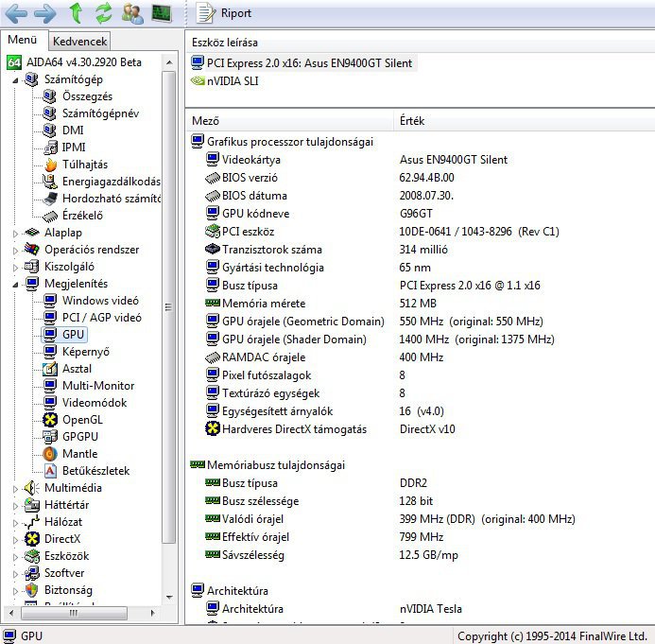Select the GPU kódneve row
Screen dimensions: 655x644
pos(422,214)
